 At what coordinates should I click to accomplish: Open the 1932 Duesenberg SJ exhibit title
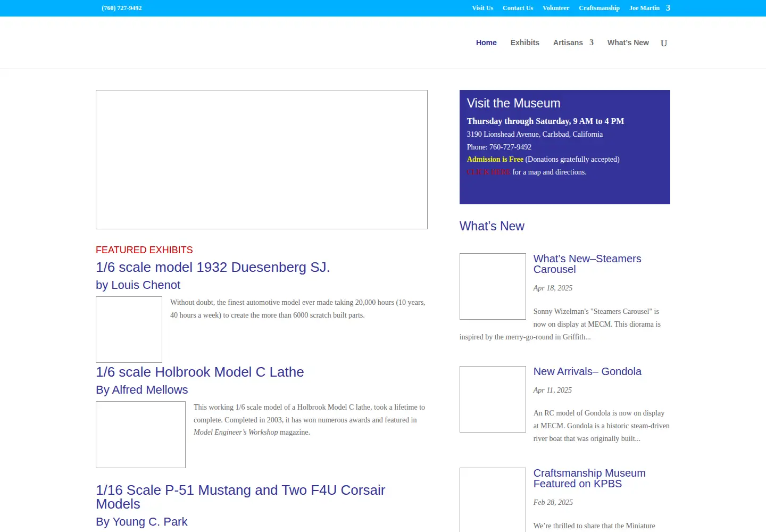point(213,267)
